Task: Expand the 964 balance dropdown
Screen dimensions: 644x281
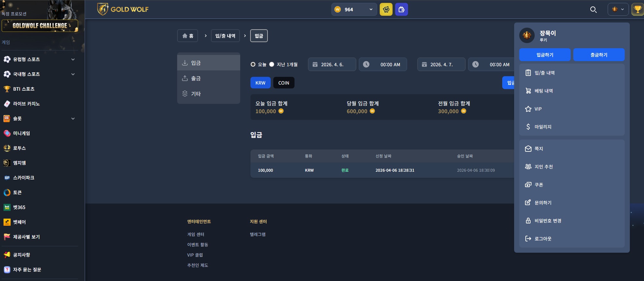Action: (x=371, y=9)
